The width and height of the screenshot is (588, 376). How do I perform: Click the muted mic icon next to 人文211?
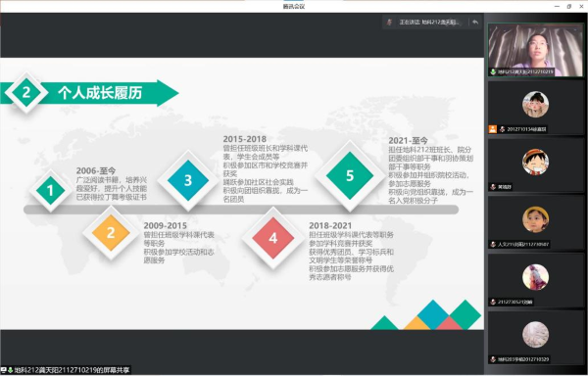[x=493, y=245]
